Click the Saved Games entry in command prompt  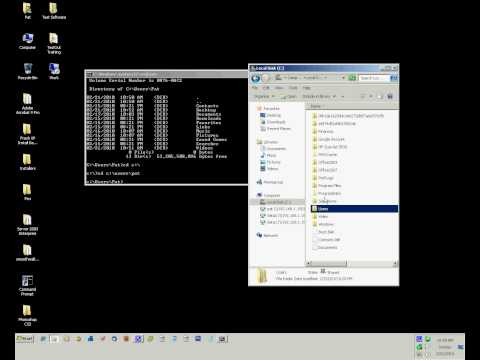point(211,140)
